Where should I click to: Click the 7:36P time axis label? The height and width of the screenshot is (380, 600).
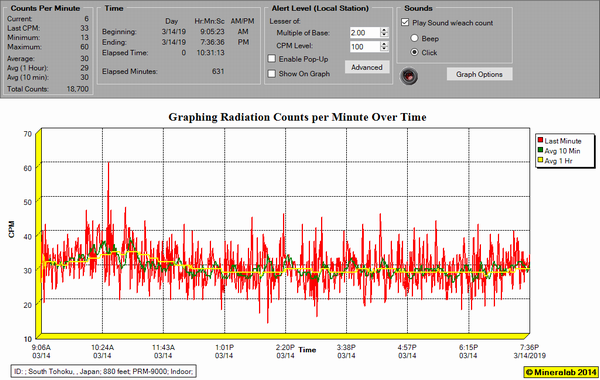(x=529, y=347)
